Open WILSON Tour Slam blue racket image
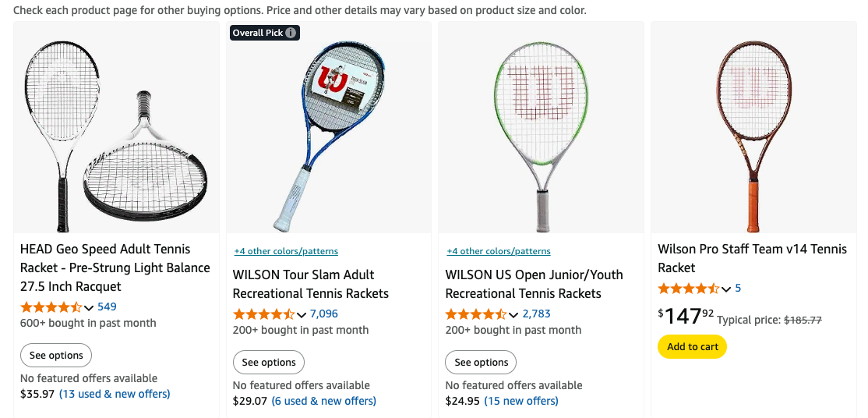This screenshot has width=868, height=418. point(329,129)
